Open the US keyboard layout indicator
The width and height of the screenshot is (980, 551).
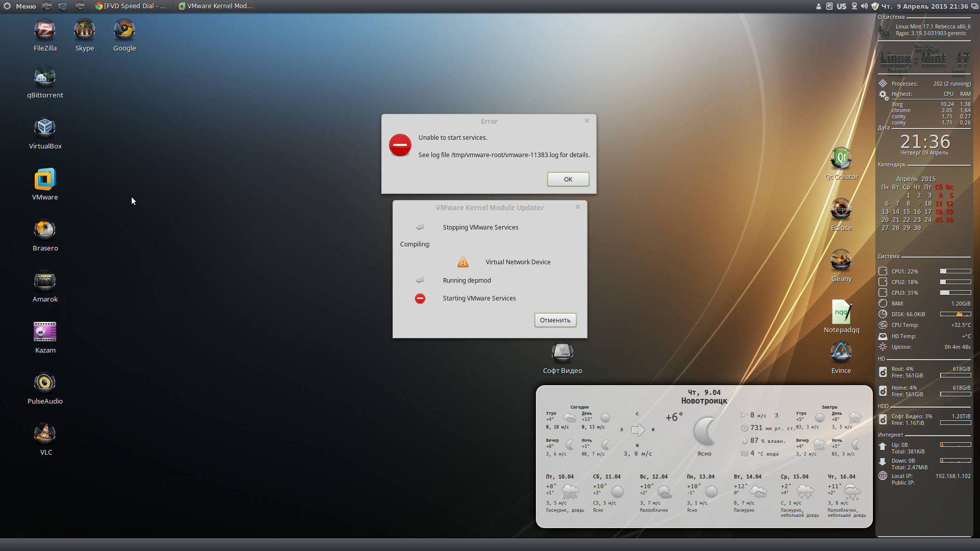[841, 6]
